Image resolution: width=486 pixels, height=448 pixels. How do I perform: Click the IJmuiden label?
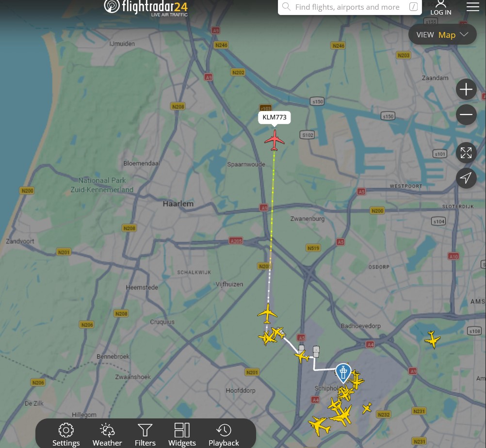click(x=122, y=44)
